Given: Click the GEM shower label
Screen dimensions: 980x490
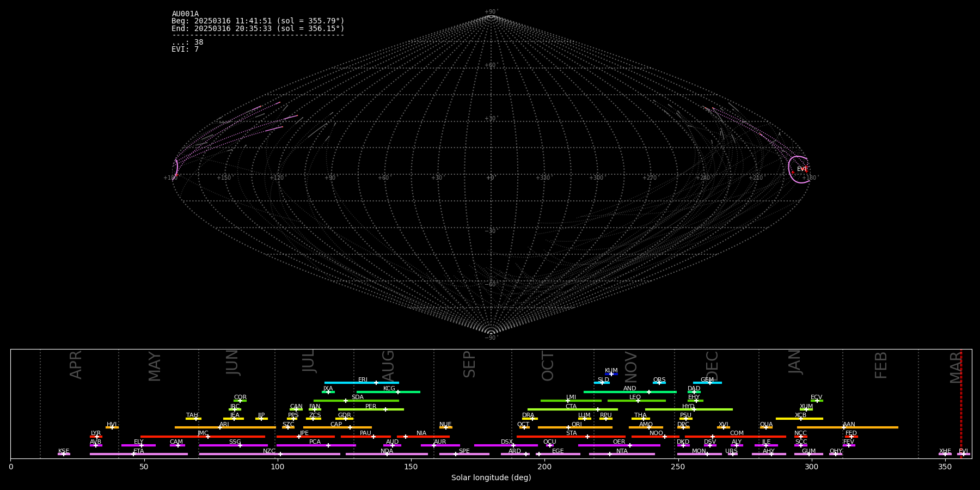Looking at the screenshot, I should click(x=707, y=380).
